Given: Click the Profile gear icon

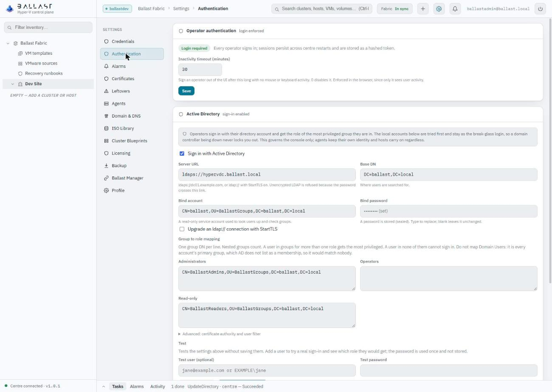Looking at the screenshot, I should pos(106,190).
